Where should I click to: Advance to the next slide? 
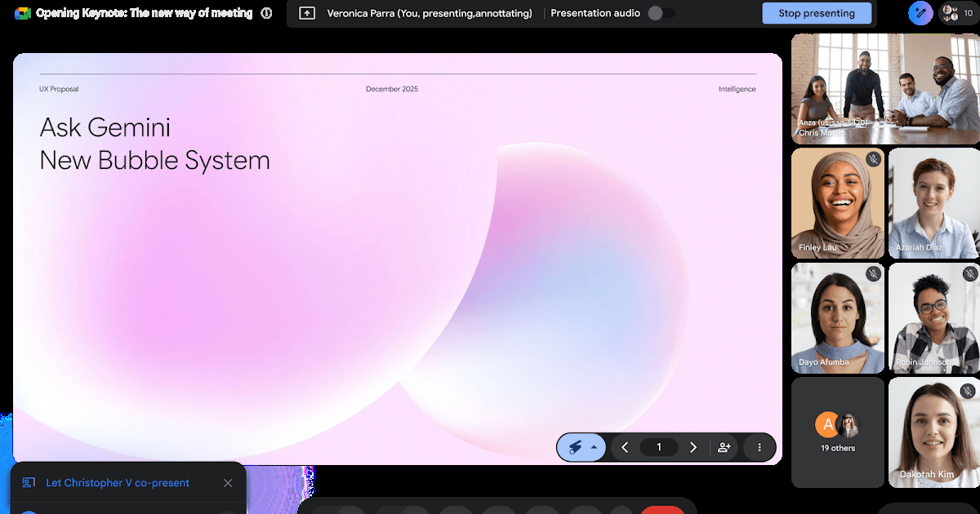(x=693, y=447)
